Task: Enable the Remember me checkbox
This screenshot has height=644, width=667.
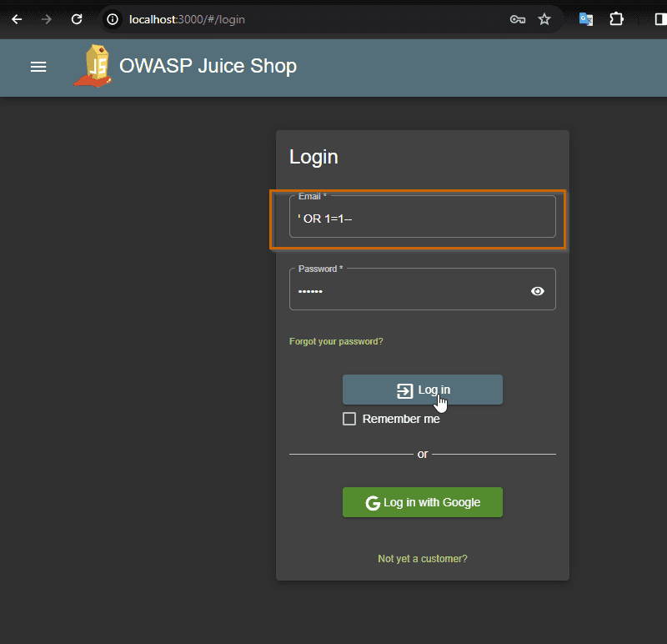Action: pos(349,419)
